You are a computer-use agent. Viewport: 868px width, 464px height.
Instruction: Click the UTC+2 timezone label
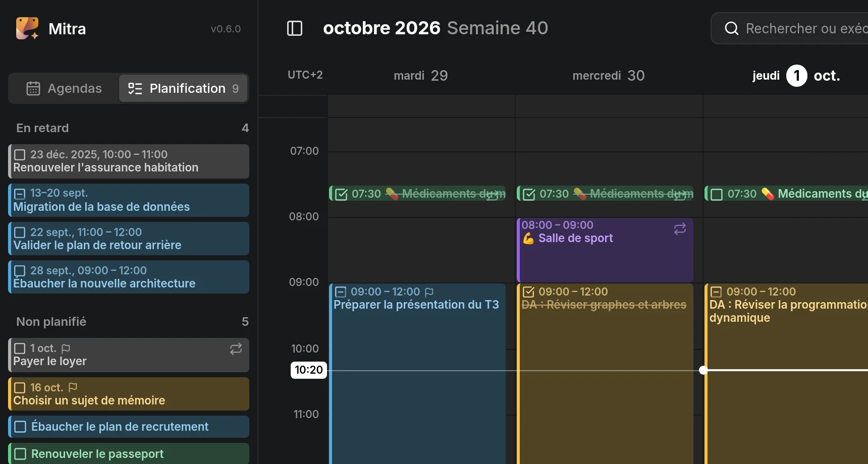(305, 75)
